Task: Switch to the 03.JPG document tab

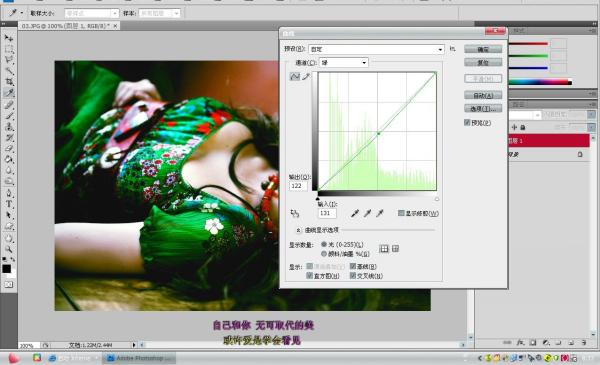Action: coord(66,26)
